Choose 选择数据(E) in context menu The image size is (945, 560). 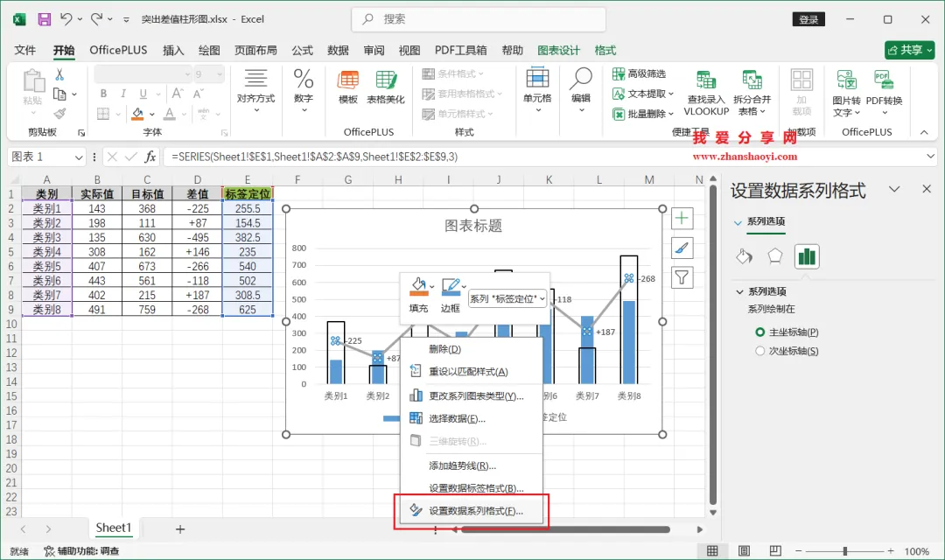472,418
